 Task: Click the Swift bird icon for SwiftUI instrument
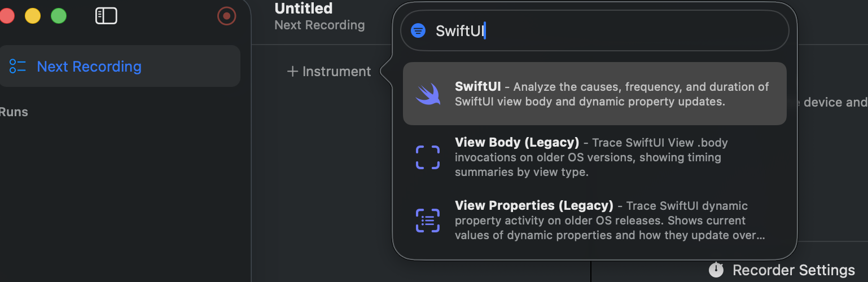point(428,94)
